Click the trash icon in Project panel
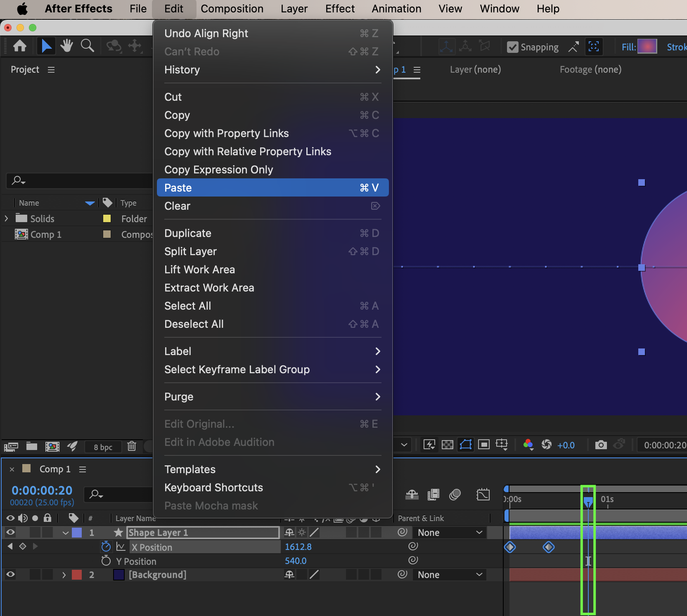687x616 pixels. point(132,446)
